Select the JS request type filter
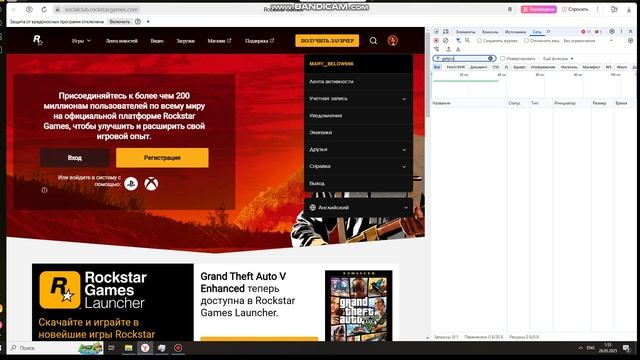This screenshot has width=640, height=360. pyautogui.click(x=506, y=67)
